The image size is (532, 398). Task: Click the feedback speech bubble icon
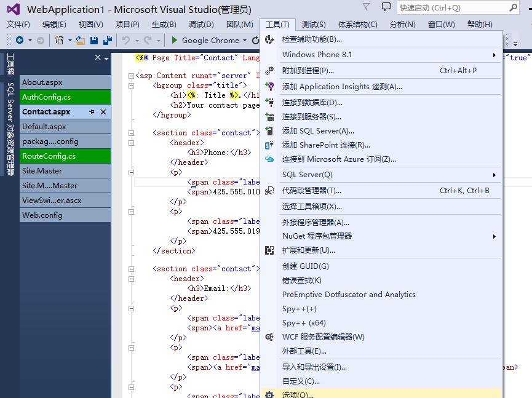[386, 7]
